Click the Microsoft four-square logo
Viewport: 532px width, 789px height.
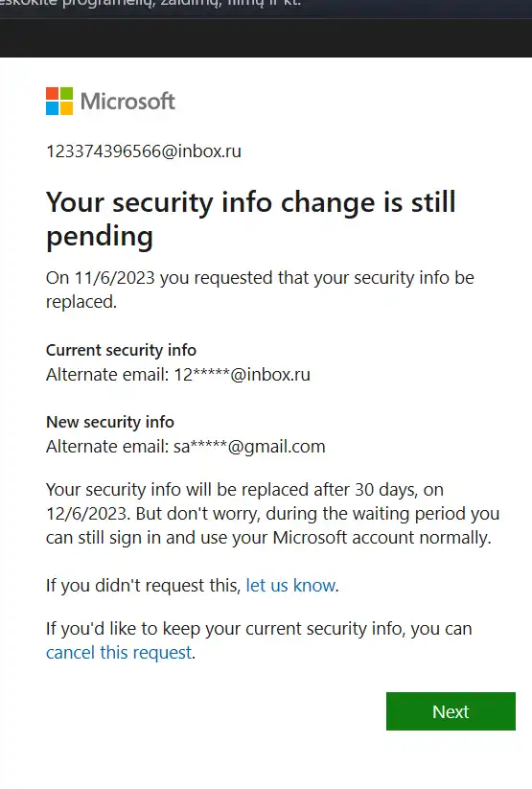(59, 101)
